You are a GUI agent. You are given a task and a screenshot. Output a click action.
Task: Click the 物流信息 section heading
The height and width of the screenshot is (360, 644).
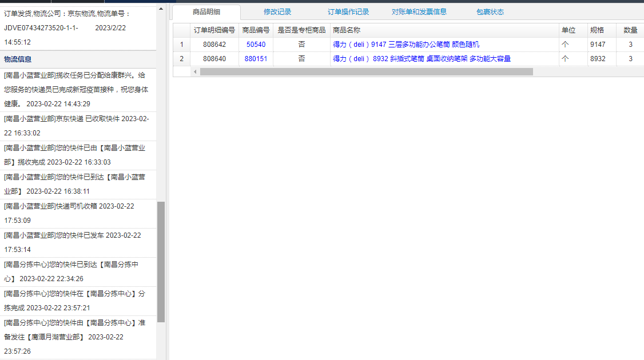(18, 59)
